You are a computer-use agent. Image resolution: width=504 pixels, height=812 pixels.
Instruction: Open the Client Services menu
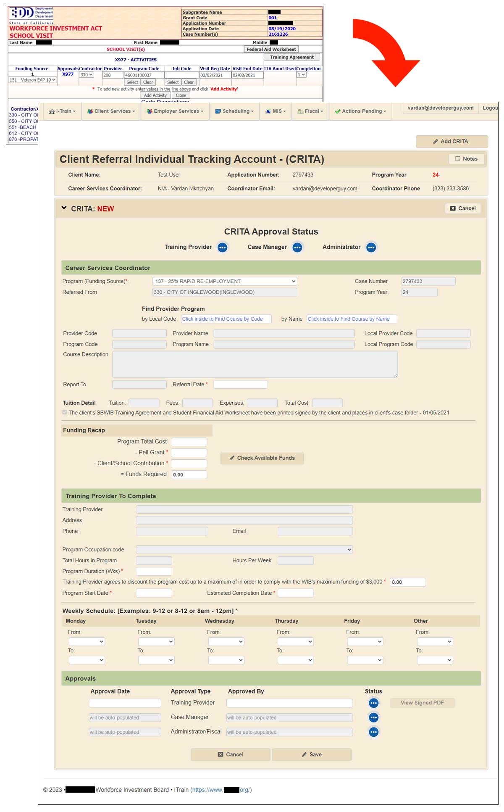click(x=111, y=111)
